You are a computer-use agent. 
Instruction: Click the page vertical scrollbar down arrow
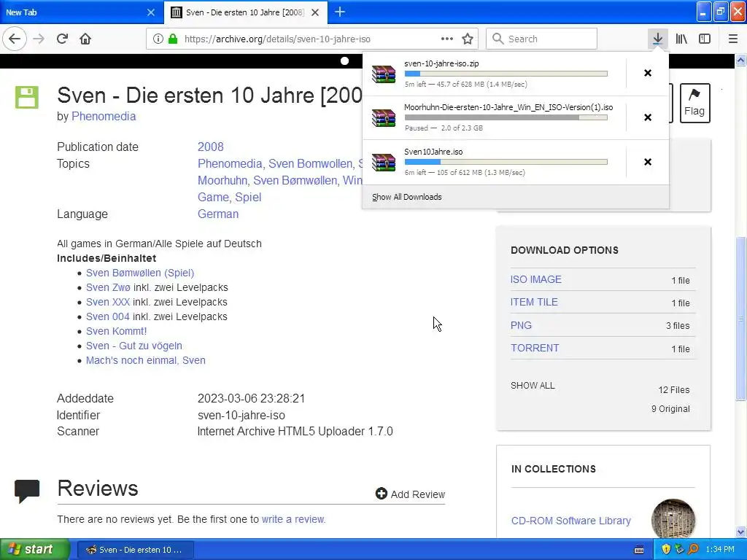(x=741, y=532)
